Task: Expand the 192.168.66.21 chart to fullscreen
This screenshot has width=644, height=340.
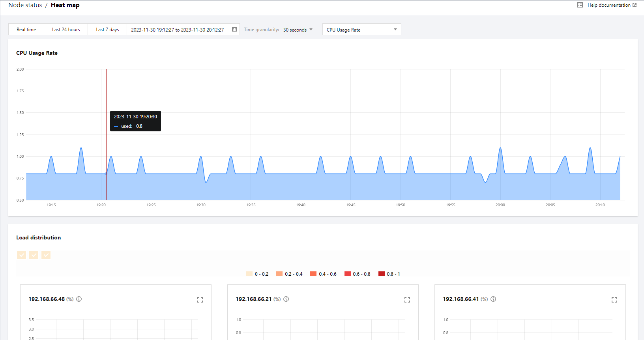Action: pos(407,300)
